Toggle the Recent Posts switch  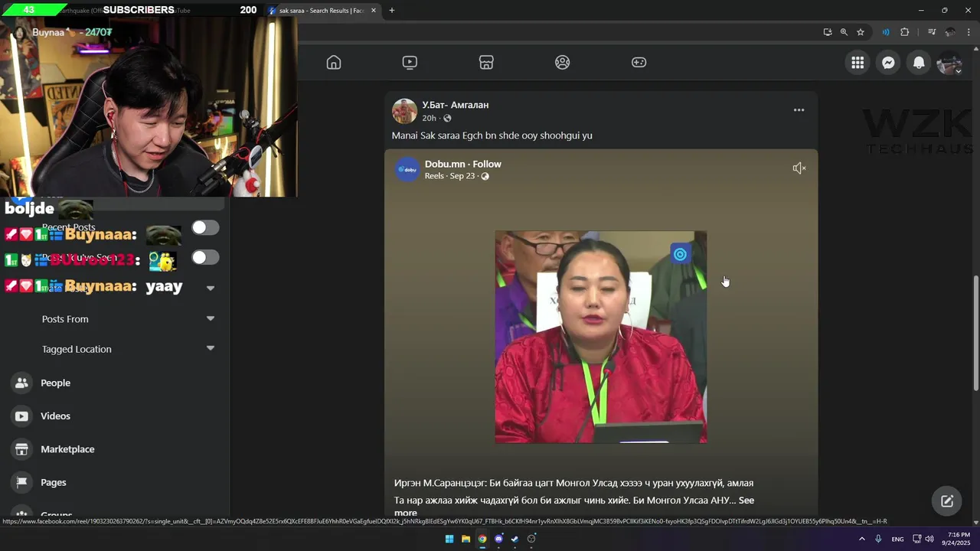pos(205,227)
